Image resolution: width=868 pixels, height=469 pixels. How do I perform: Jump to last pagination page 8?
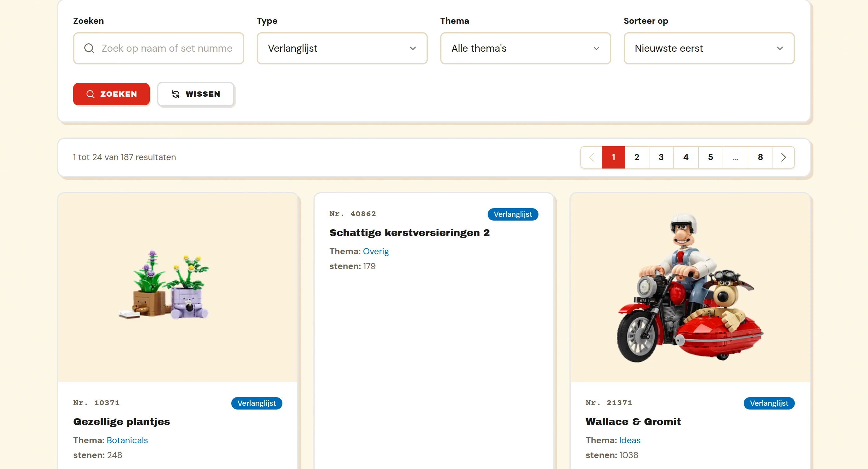[760, 157]
